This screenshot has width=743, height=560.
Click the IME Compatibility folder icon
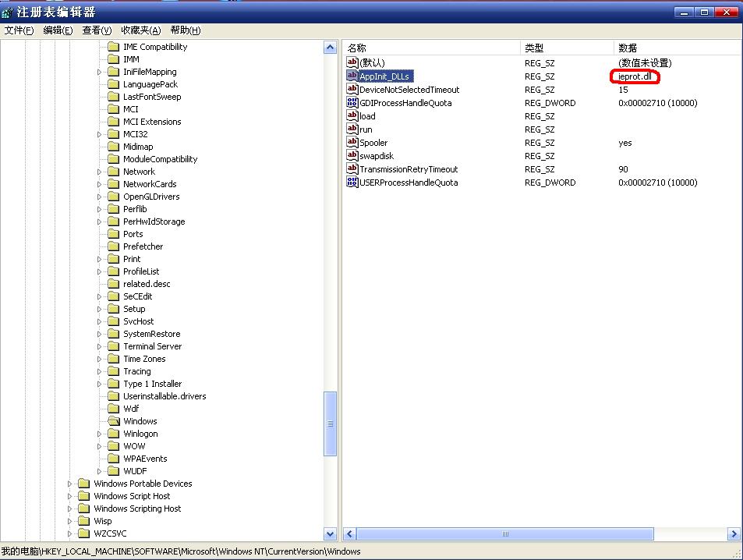(113, 47)
